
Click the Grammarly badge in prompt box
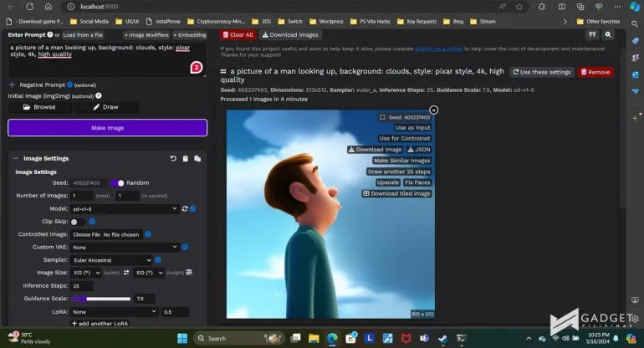[x=197, y=68]
